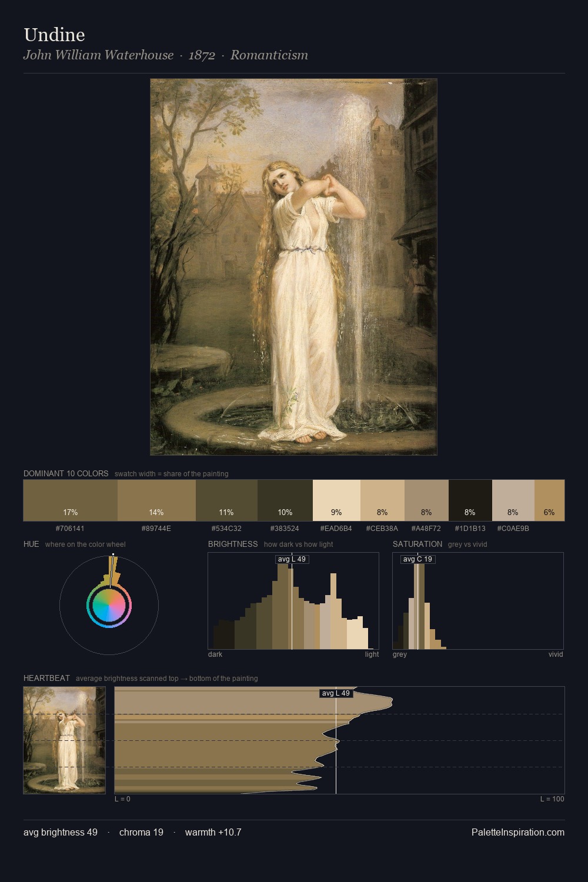Click 'chroma 19' in the footer
Image resolution: width=588 pixels, height=882 pixels.
pos(141,832)
